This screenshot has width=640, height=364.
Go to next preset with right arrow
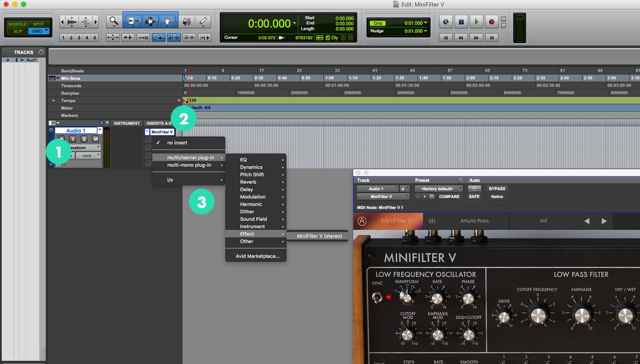click(x=604, y=221)
